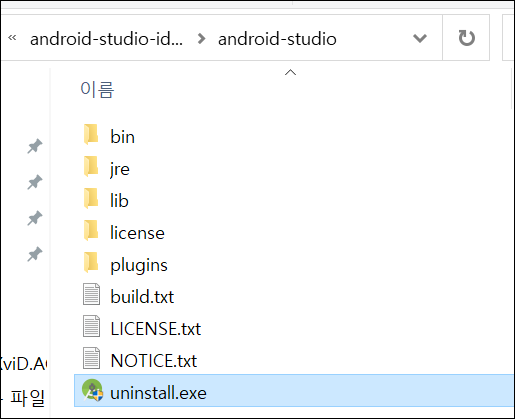Open the plugins folder icon

click(x=91, y=263)
